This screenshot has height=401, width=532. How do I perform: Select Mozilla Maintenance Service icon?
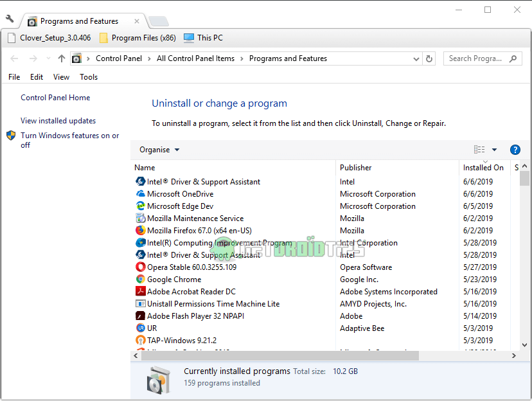(141, 218)
